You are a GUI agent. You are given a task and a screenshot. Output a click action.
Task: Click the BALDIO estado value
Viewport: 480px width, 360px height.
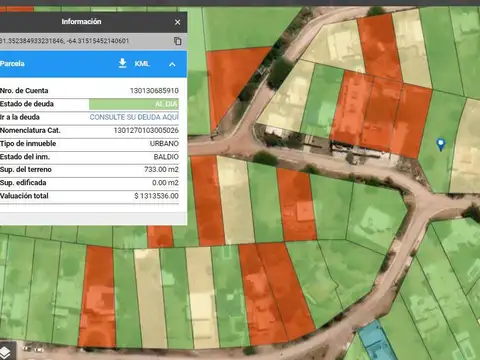point(166,157)
